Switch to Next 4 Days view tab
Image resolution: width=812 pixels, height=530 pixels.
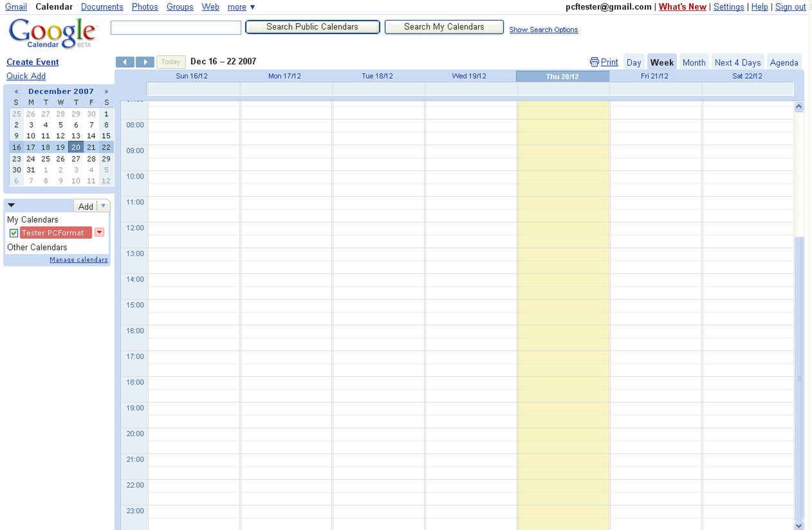[737, 62]
